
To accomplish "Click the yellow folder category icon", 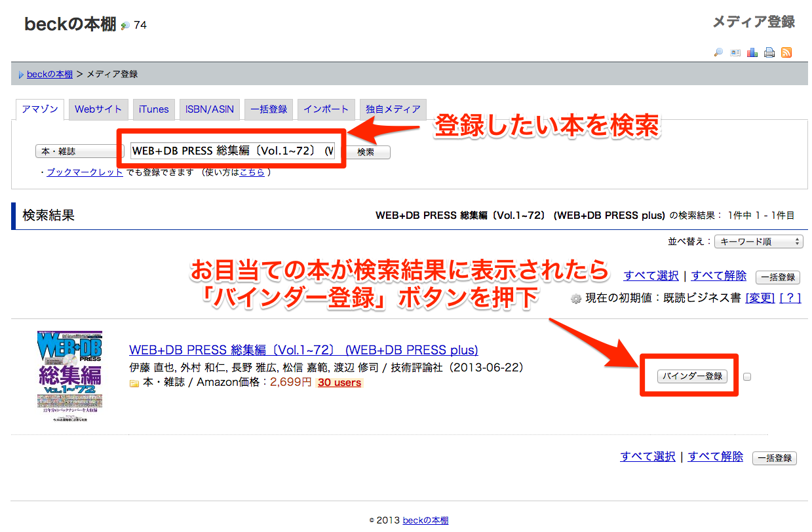I will tap(134, 383).
